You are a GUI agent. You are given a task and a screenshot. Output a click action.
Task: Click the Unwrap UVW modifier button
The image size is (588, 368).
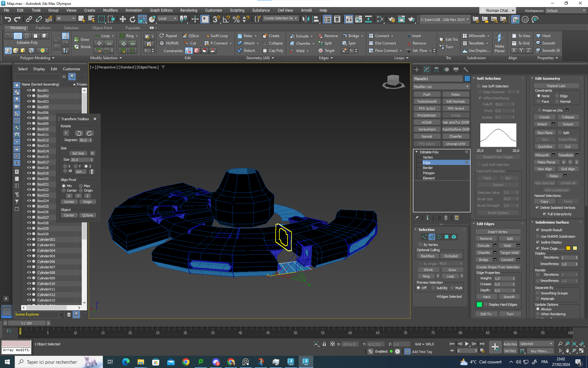coord(456,144)
